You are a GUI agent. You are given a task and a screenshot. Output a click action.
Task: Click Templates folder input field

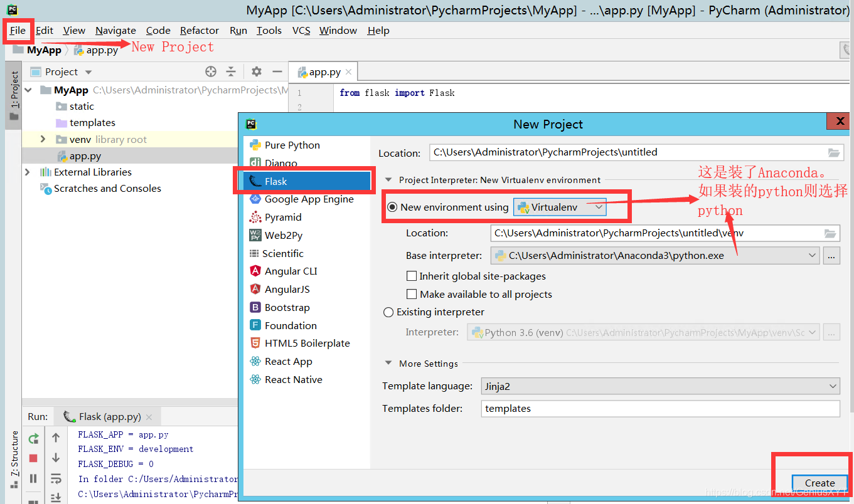661,409
